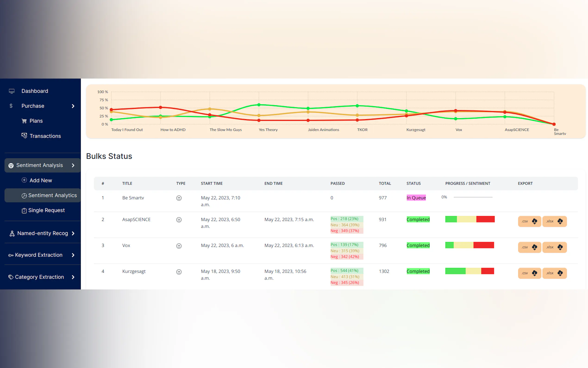Viewport: 588px width, 368px height.
Task: Click smiley type icon in Vox row
Action: coord(179,246)
